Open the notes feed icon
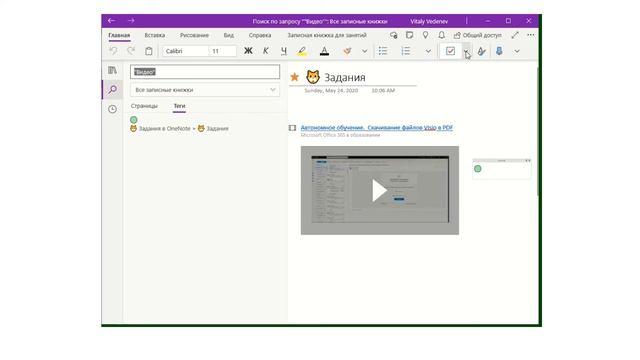Image resolution: width=640 pixels, height=360 pixels. (409, 35)
